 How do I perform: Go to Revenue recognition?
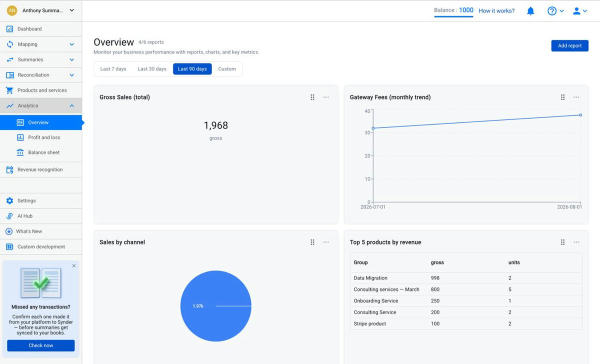(x=41, y=170)
